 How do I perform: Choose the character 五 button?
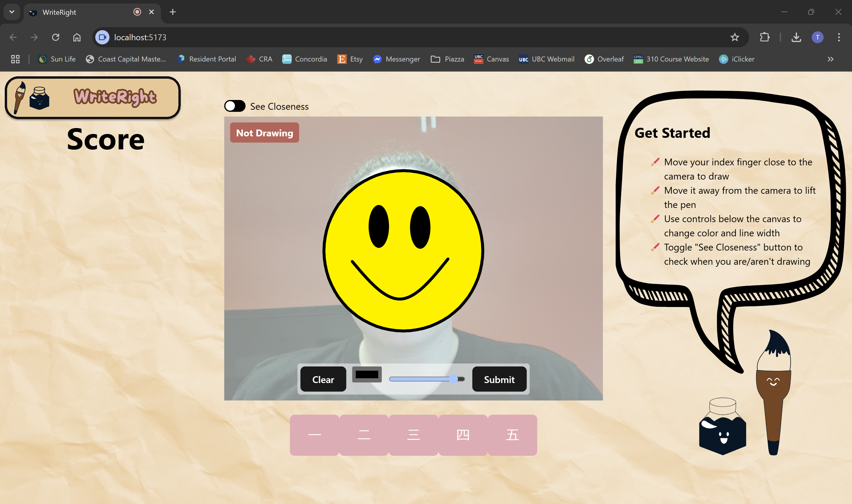click(512, 435)
